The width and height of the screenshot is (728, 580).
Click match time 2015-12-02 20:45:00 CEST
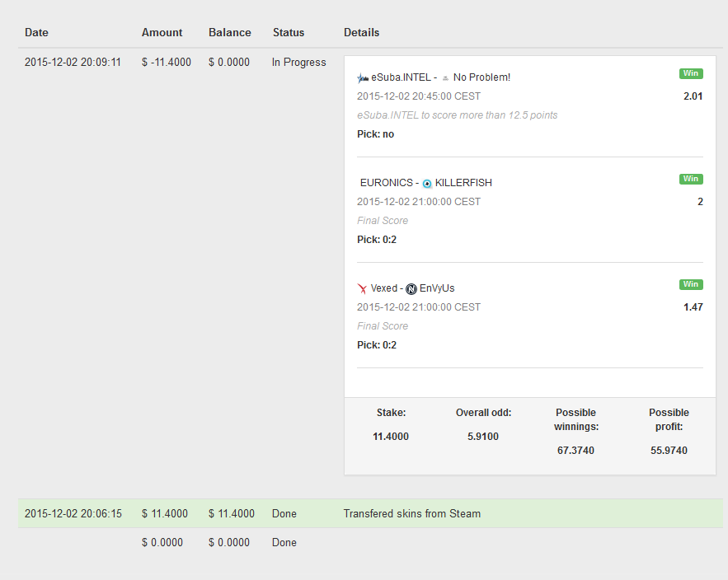(x=419, y=96)
